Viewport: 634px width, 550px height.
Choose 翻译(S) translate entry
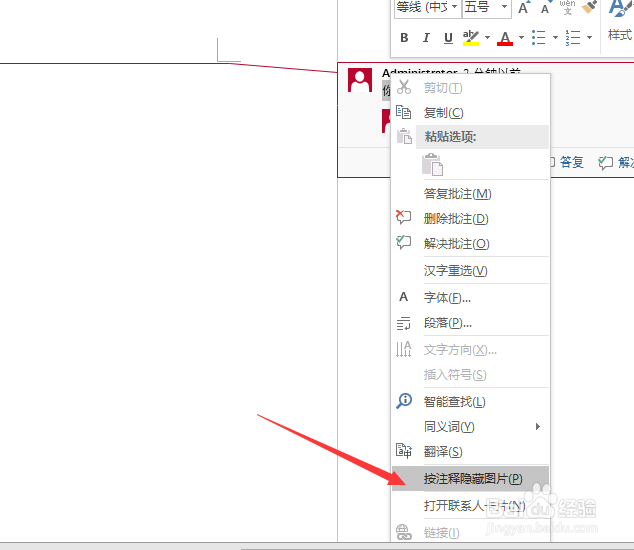(470, 451)
